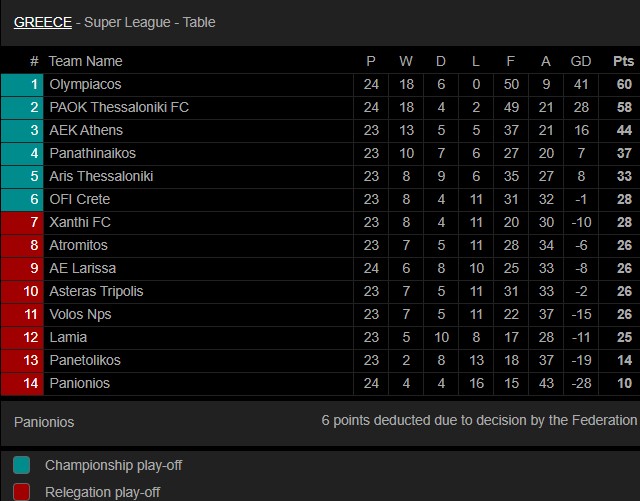The height and width of the screenshot is (501, 640).
Task: Open the GREECE country link
Action: click(43, 22)
